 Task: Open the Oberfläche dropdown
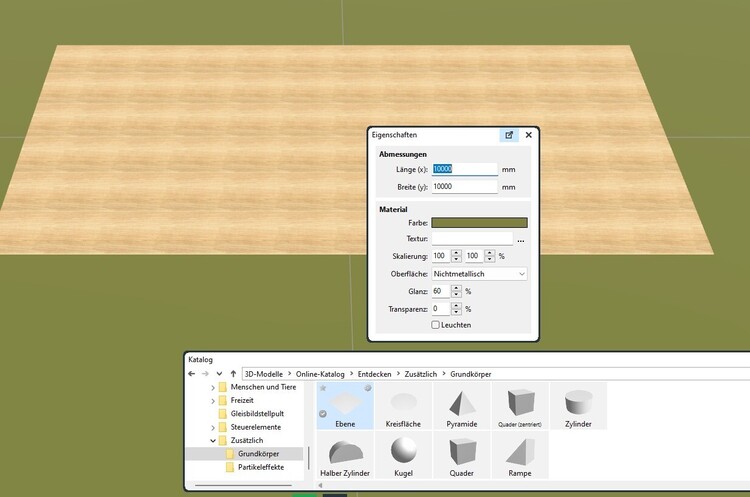coord(479,274)
